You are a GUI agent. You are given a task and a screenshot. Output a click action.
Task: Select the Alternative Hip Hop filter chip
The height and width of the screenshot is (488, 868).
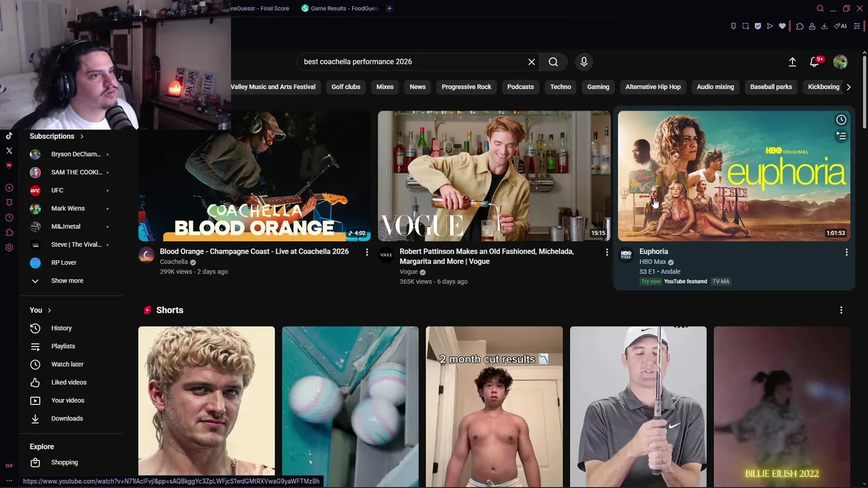[x=653, y=87]
